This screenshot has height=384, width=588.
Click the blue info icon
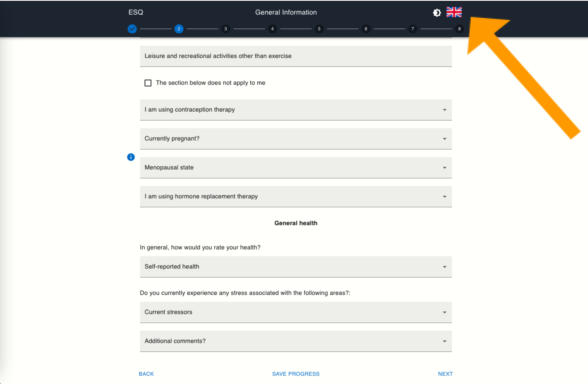click(x=131, y=157)
